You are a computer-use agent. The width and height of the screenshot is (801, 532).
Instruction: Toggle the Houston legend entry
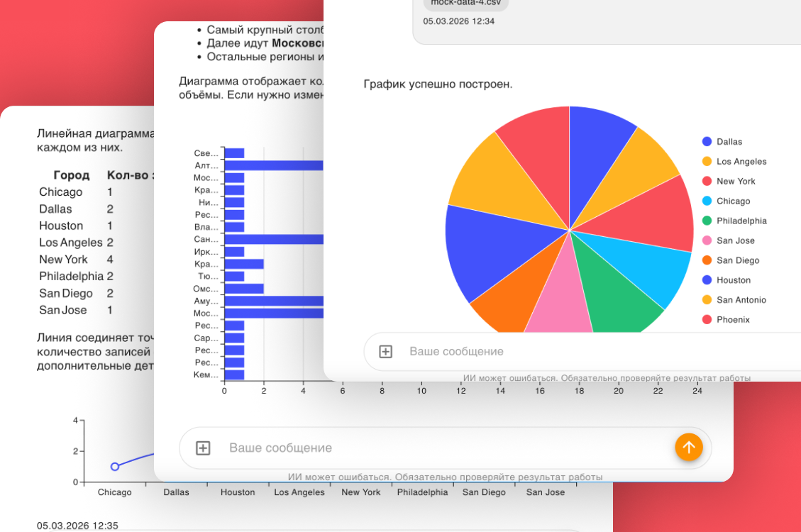(733, 280)
